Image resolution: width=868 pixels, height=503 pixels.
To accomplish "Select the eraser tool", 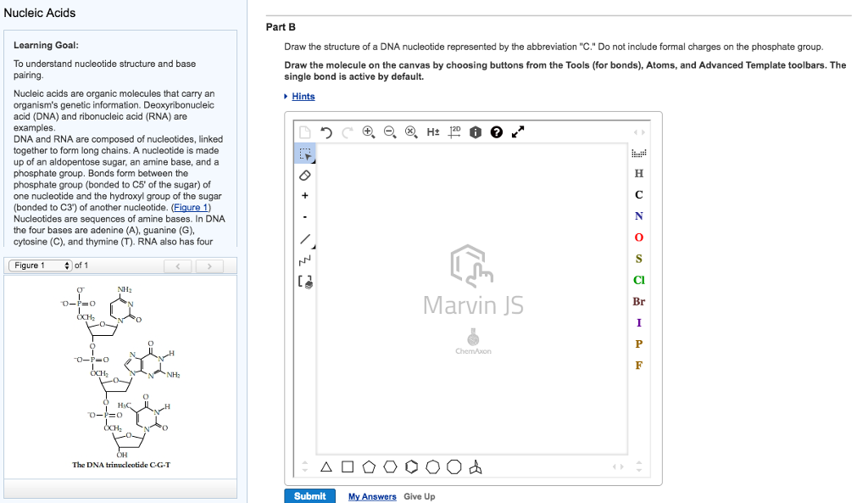I will (x=305, y=175).
